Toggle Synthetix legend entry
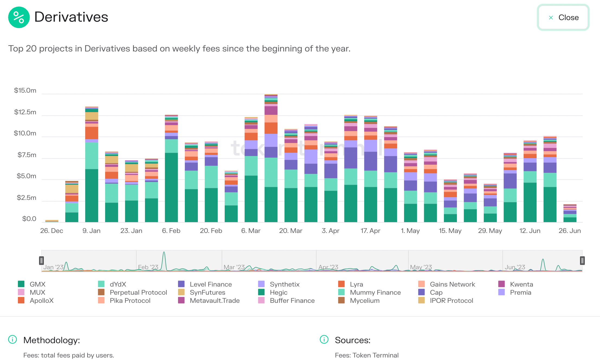This screenshot has width=600, height=364. 284,284
